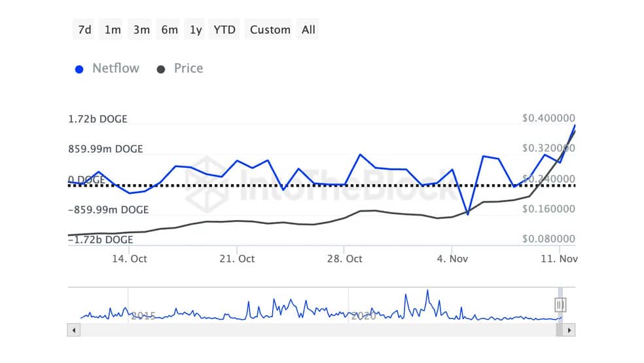Switch chart to 3m range
This screenshot has width=644, height=363.
(141, 29)
